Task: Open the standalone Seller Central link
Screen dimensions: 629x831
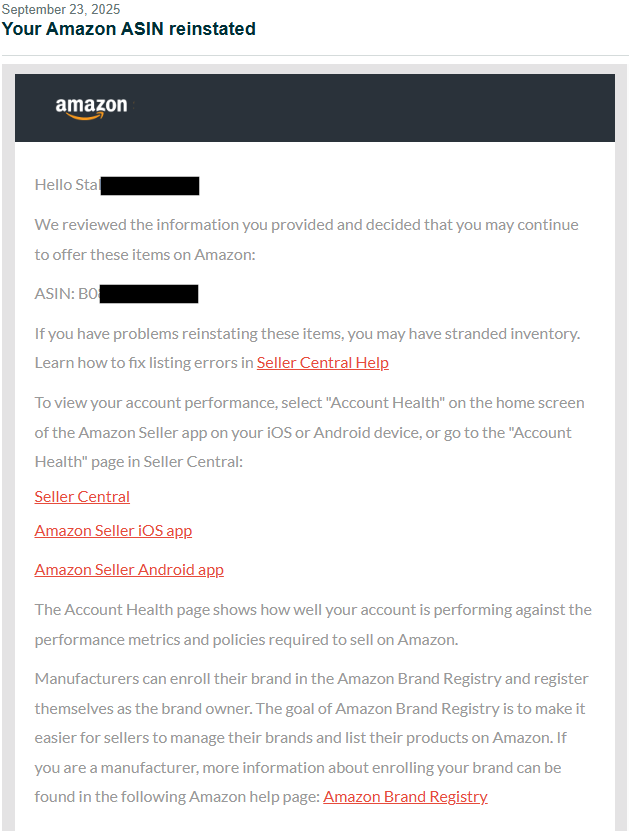Action: click(82, 497)
